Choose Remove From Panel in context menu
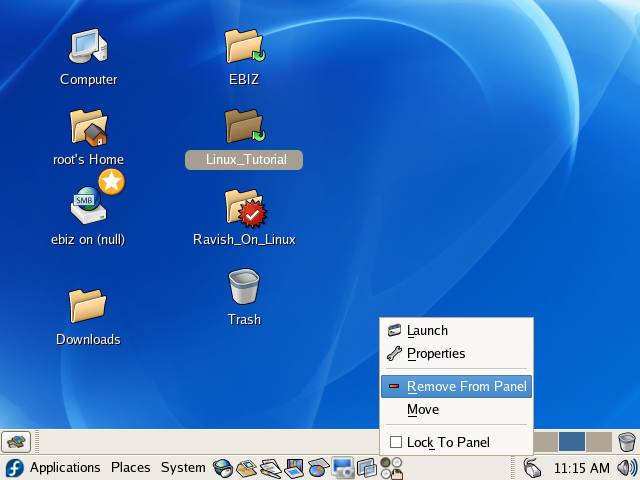 pyautogui.click(x=466, y=386)
